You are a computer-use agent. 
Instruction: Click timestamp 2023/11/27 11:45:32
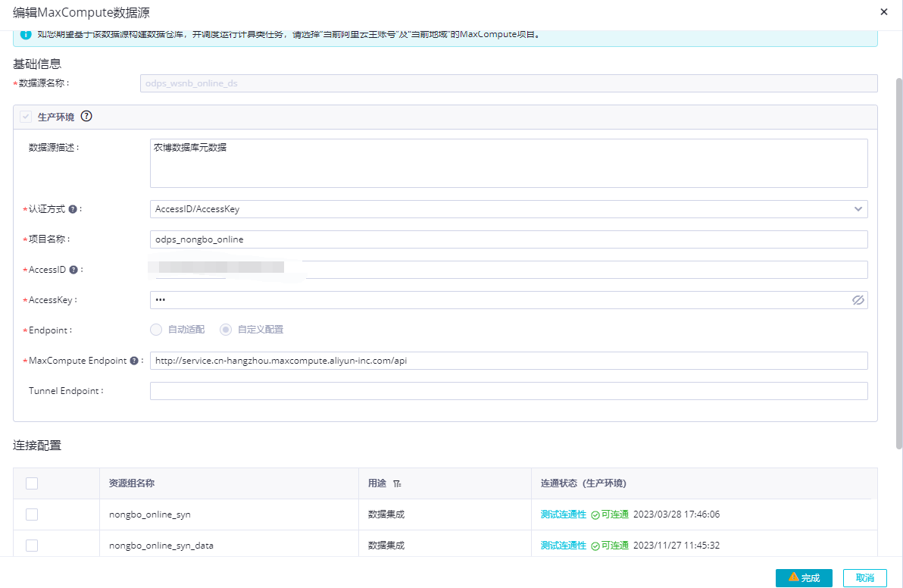pyautogui.click(x=676, y=546)
